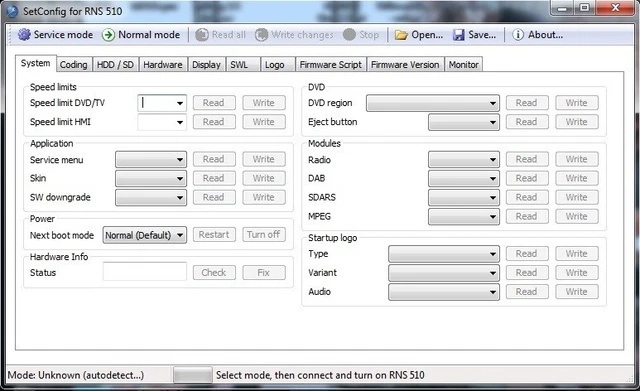Click the Read all toolbar icon
Image resolution: width=640 pixels, height=391 pixels.
(x=202, y=35)
